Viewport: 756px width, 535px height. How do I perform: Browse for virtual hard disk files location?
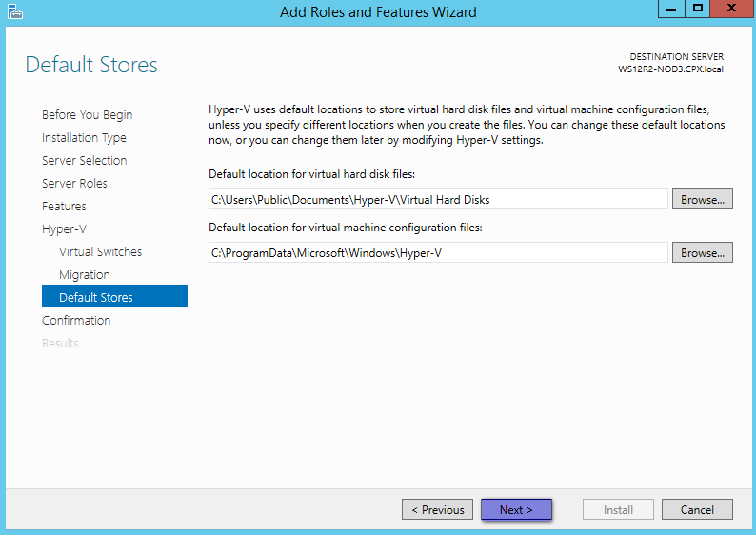[703, 199]
